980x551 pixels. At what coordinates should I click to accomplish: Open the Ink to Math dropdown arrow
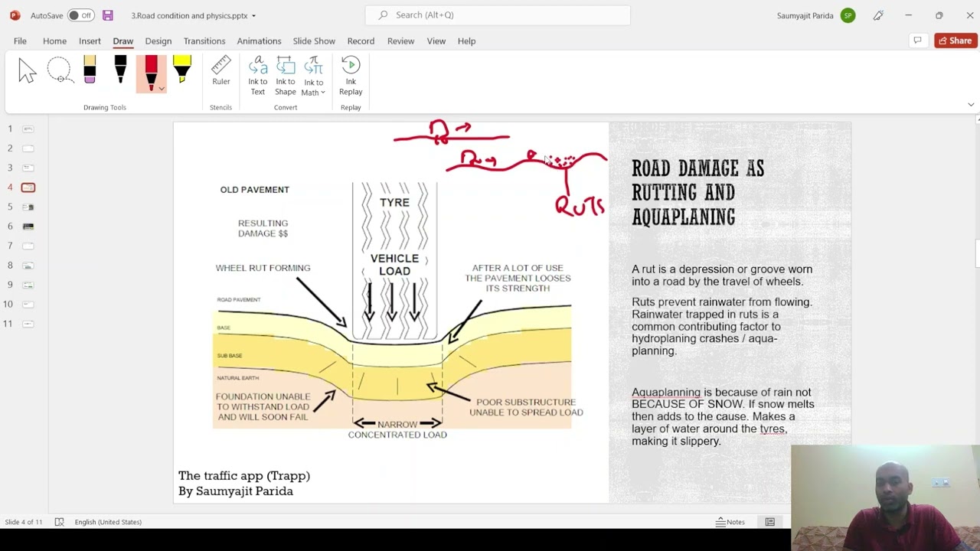pos(323,93)
